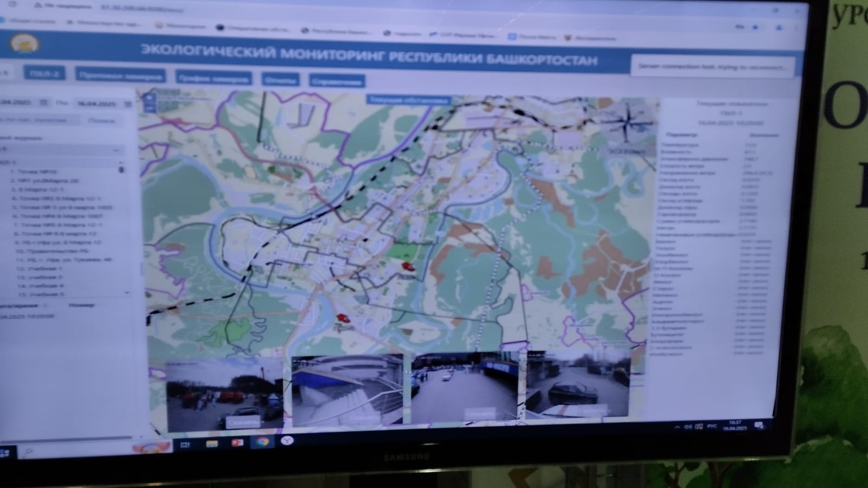Open Google Chrome from the taskbar
The height and width of the screenshot is (488, 868).
click(263, 442)
